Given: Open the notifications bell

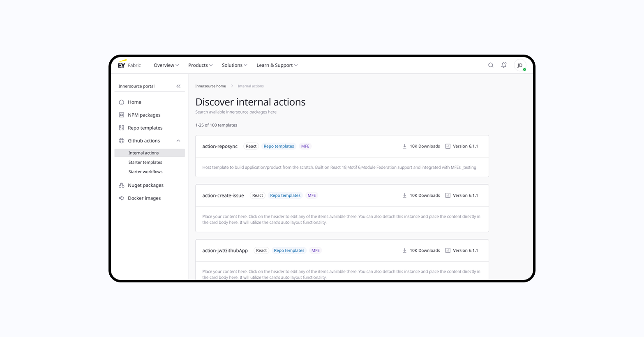Looking at the screenshot, I should click(x=504, y=65).
